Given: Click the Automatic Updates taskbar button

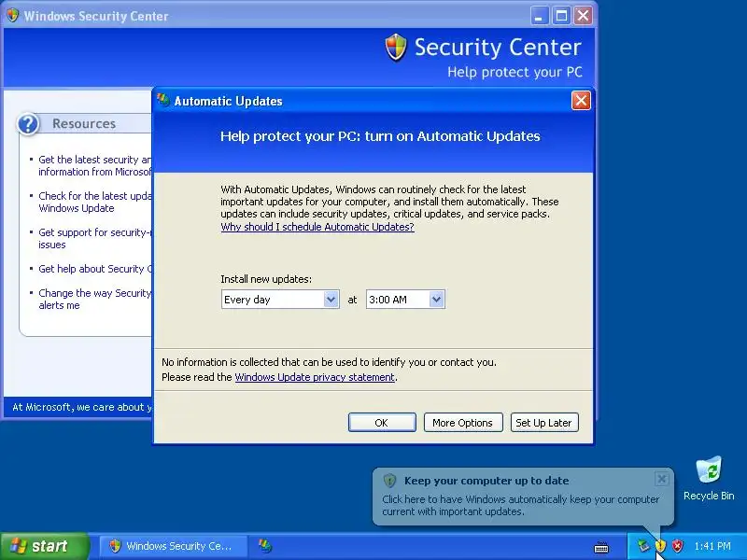Looking at the screenshot, I should (265, 546).
